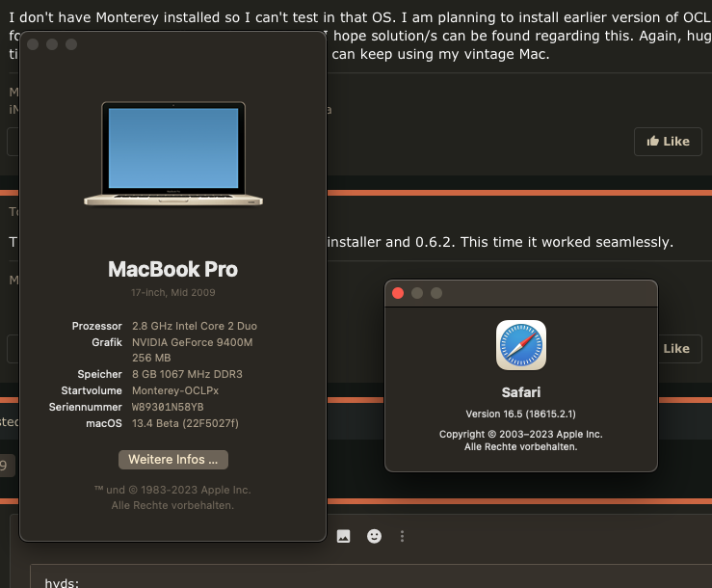Click the Safari compass app icon

point(521,345)
